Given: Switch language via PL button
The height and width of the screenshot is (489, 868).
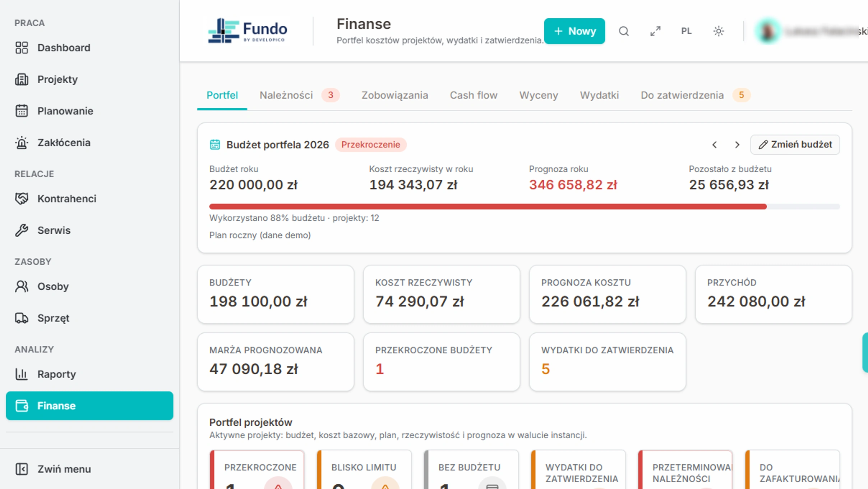Looking at the screenshot, I should 687,31.
